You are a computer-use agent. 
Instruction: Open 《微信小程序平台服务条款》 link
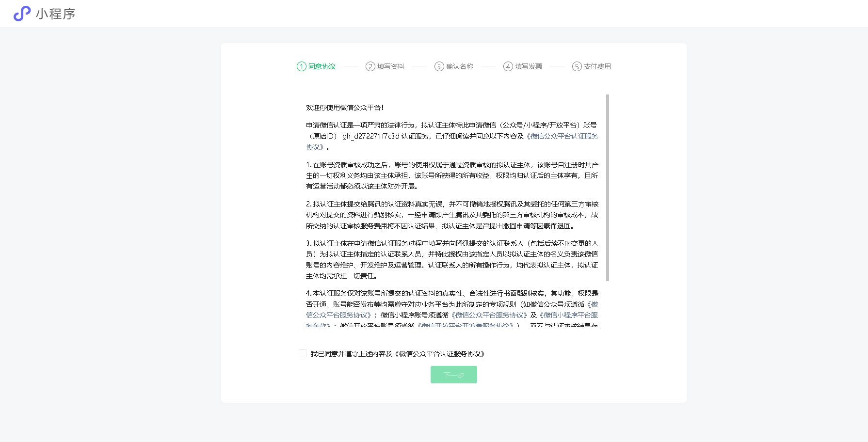point(568,315)
